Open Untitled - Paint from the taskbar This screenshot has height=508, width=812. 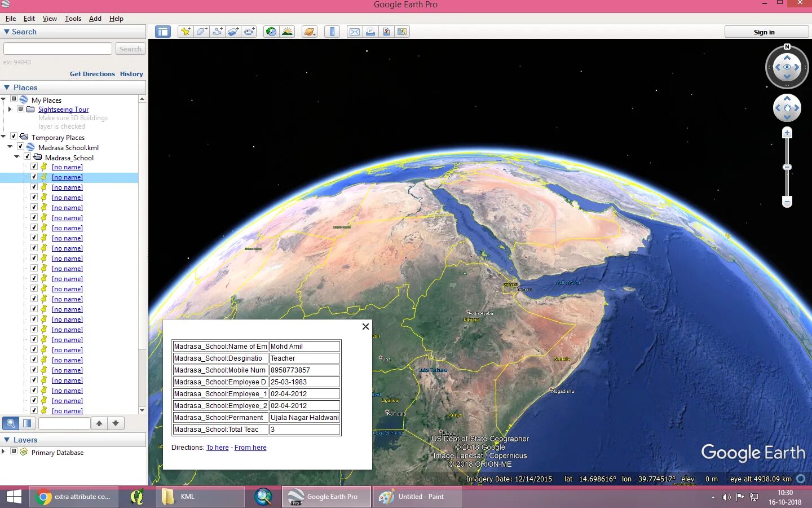pos(417,497)
